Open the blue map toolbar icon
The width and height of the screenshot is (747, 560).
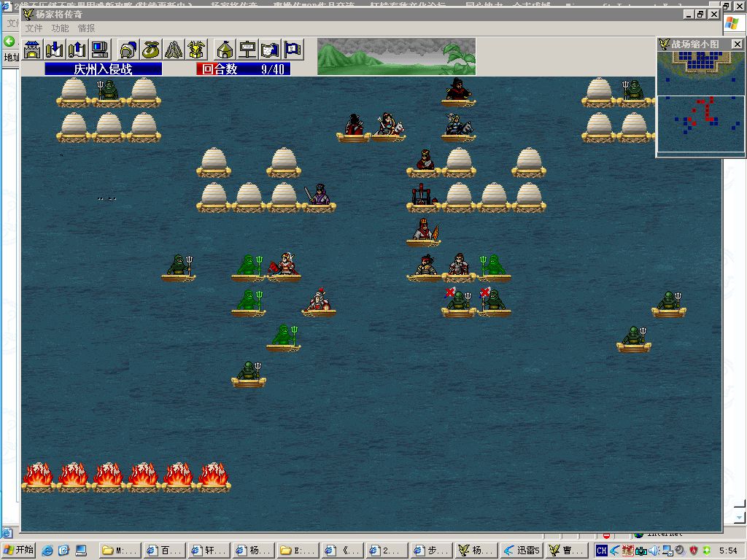(x=270, y=50)
